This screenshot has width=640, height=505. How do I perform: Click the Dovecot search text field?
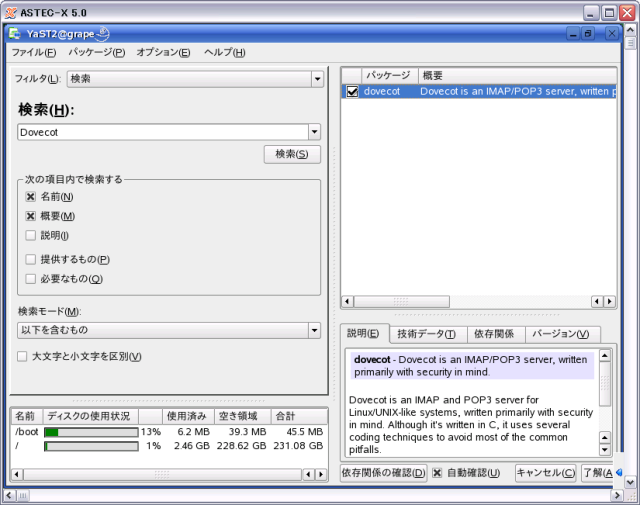[x=160, y=132]
